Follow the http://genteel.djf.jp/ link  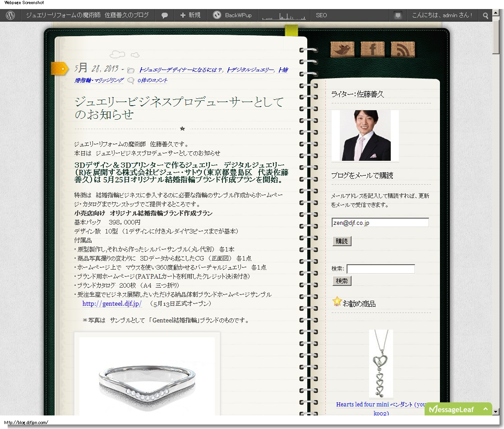(112, 303)
